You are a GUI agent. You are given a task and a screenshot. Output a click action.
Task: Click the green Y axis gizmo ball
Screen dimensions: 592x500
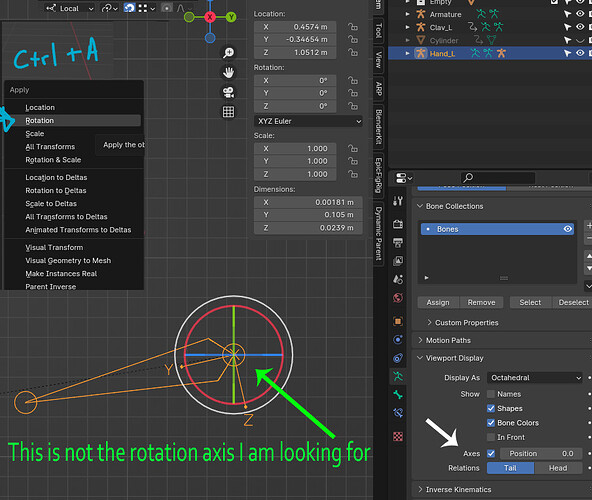click(x=231, y=17)
